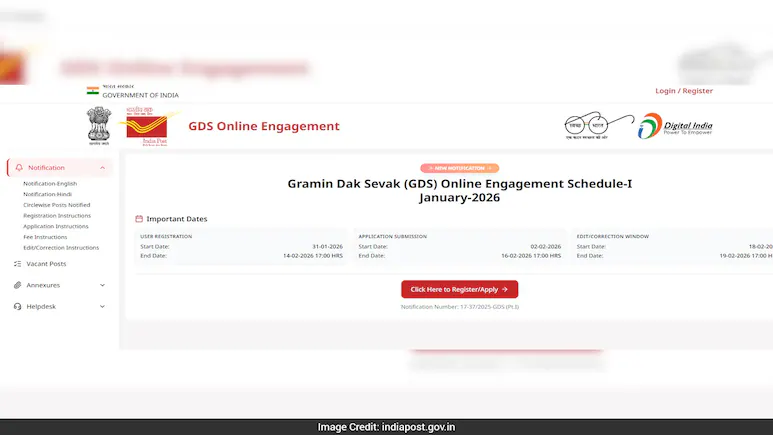Click the Indian flag icon
Viewport: 773px width, 435px height.
point(92,91)
